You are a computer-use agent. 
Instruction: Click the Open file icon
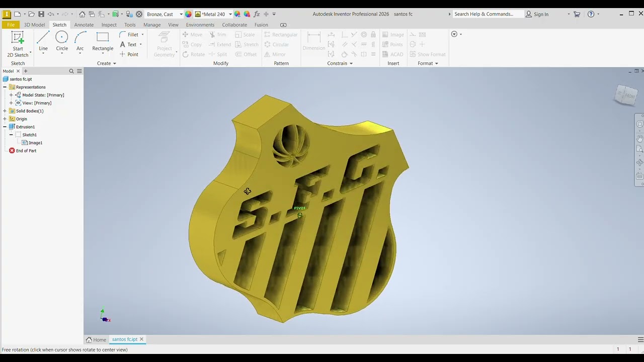coord(31,14)
